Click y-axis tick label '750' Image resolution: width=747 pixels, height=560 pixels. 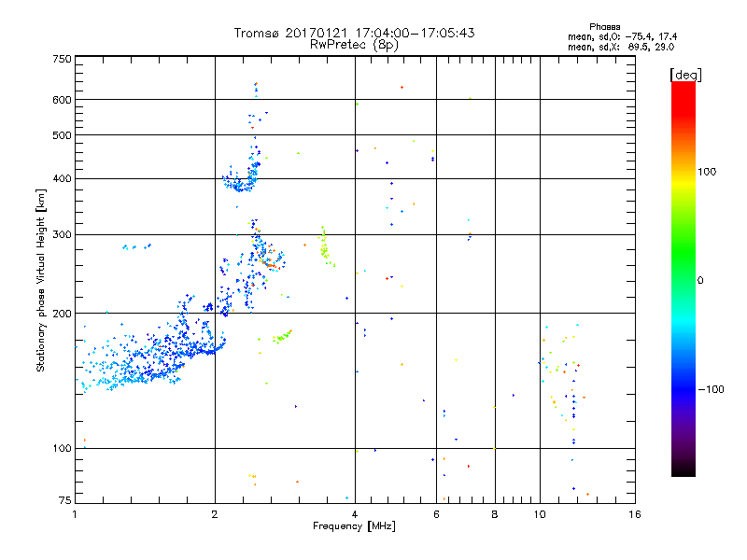(x=62, y=59)
